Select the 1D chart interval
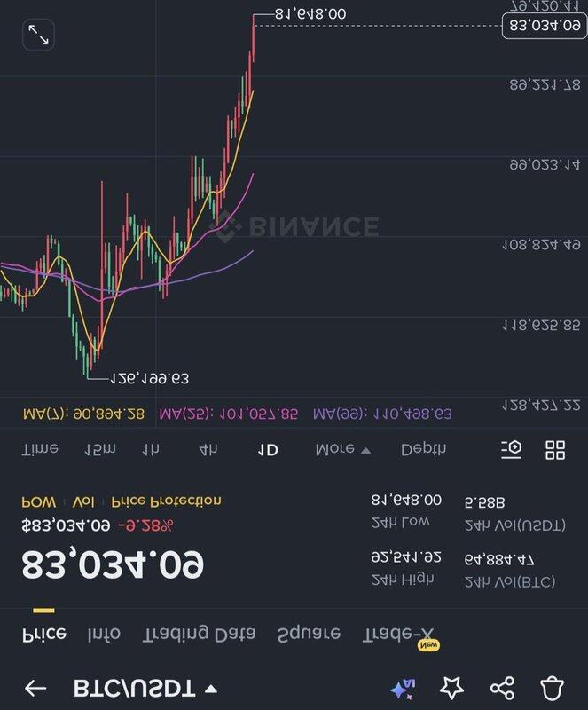Image resolution: width=588 pixels, height=710 pixels. 267,450
